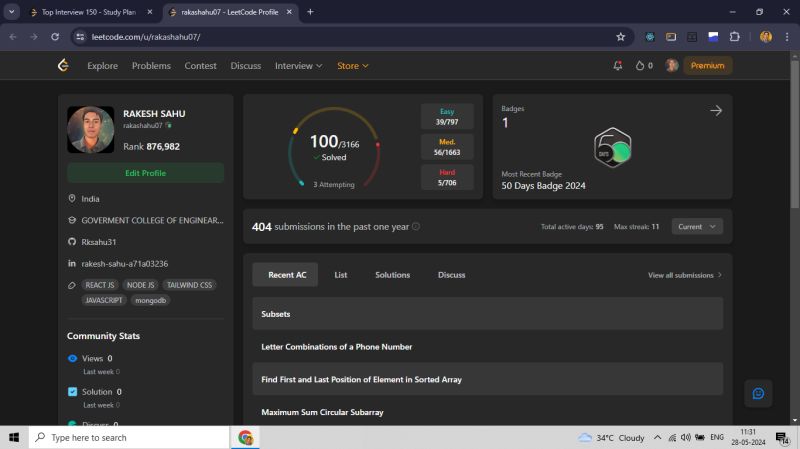Click the Hard 5/706 stat box
The image size is (800, 449).
coord(447,178)
